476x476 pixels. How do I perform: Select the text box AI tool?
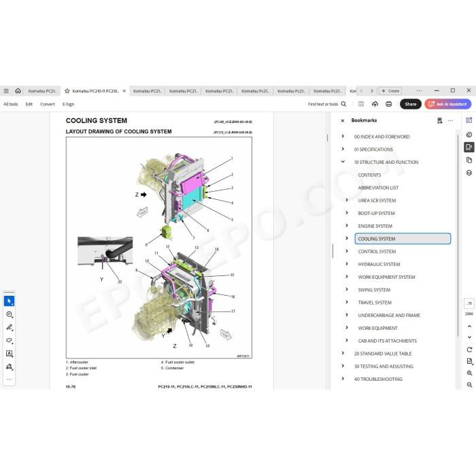(9, 354)
